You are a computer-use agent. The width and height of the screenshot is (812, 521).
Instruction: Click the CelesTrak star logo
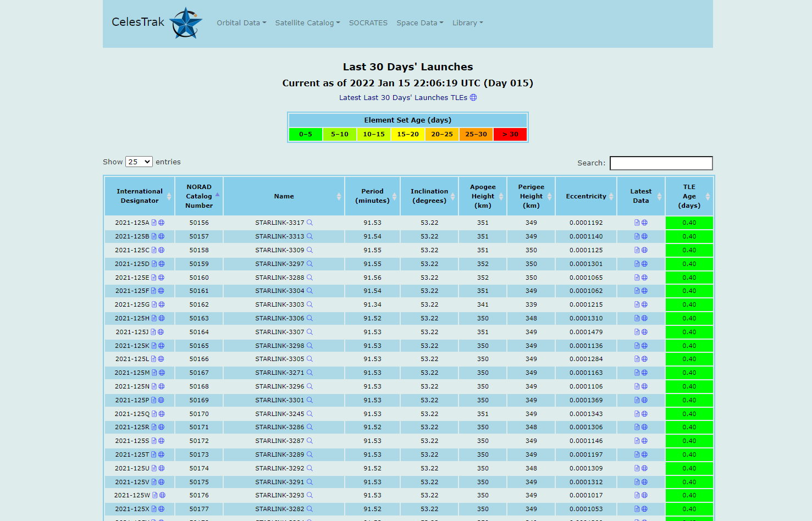pos(186,23)
